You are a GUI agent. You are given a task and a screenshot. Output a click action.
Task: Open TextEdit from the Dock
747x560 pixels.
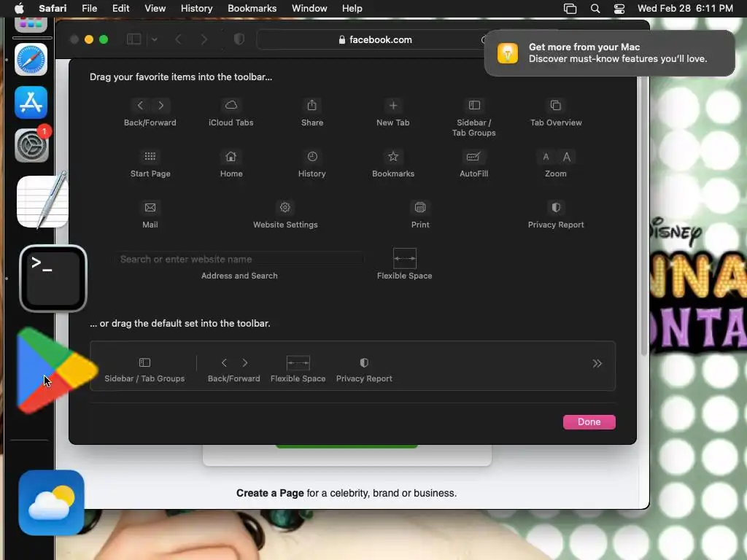click(42, 201)
